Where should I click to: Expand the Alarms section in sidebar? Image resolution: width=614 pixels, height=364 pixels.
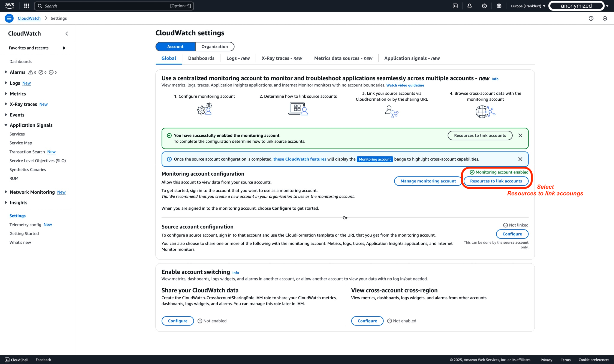coord(6,72)
